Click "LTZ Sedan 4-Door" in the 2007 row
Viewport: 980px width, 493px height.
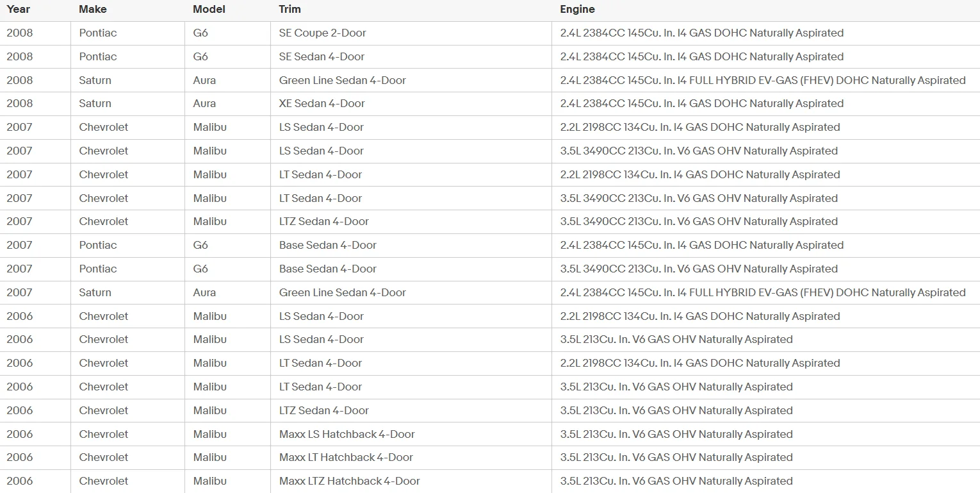(x=324, y=221)
